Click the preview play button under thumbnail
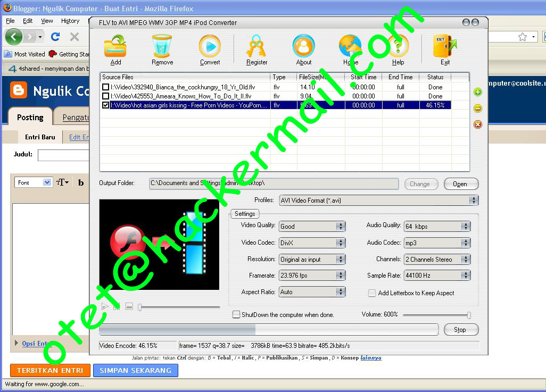 105,306
